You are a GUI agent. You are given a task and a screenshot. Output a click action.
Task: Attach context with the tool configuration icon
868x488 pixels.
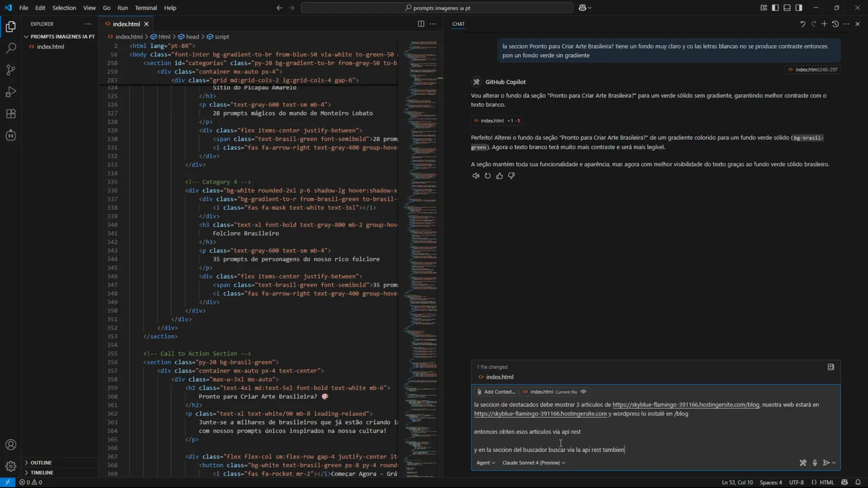point(803,463)
